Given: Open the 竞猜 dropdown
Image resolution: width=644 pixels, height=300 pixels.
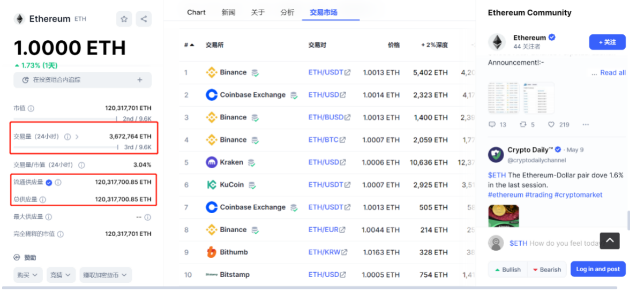Looking at the screenshot, I should coord(61,275).
